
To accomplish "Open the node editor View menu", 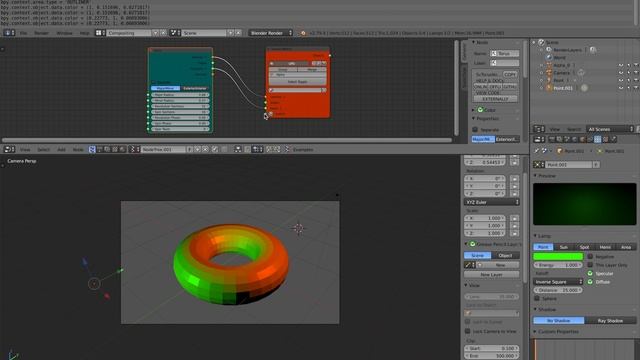I will click(25, 149).
